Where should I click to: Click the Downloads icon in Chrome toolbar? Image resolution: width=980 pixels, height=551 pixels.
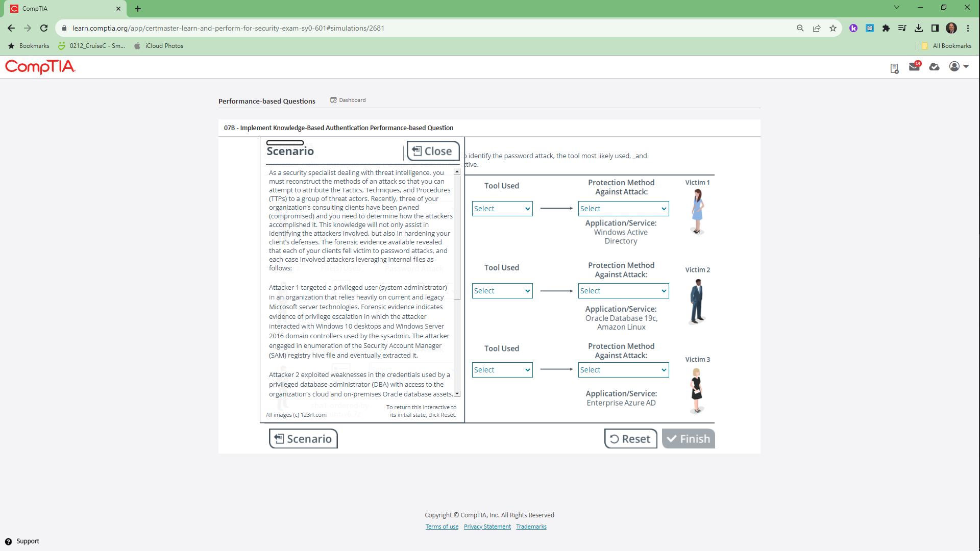(919, 28)
